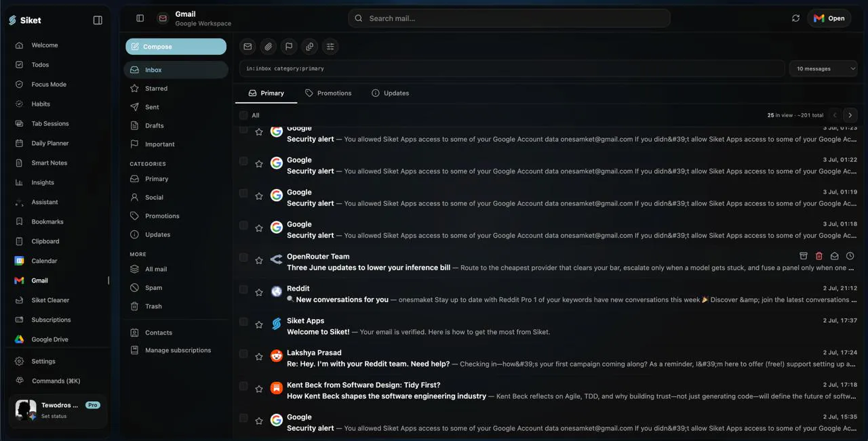This screenshot has height=441, width=868.
Task: Open the Important folder
Action: point(176,144)
